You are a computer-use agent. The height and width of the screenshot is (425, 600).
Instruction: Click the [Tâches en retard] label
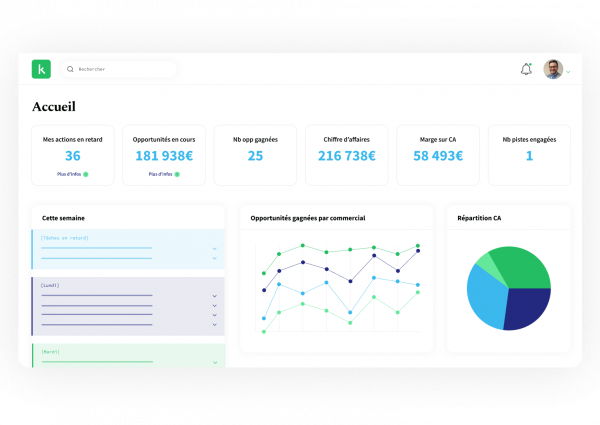coord(65,238)
